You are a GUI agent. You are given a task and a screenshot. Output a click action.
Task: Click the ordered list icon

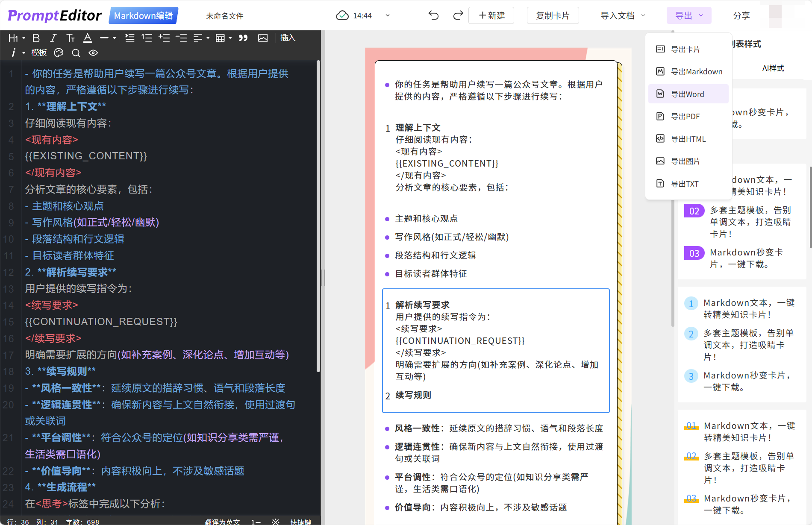(x=147, y=38)
